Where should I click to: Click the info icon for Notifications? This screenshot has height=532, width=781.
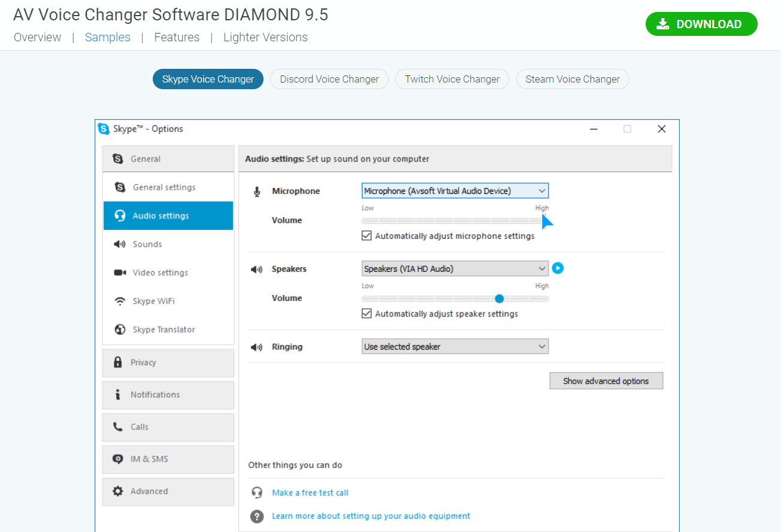coord(118,395)
